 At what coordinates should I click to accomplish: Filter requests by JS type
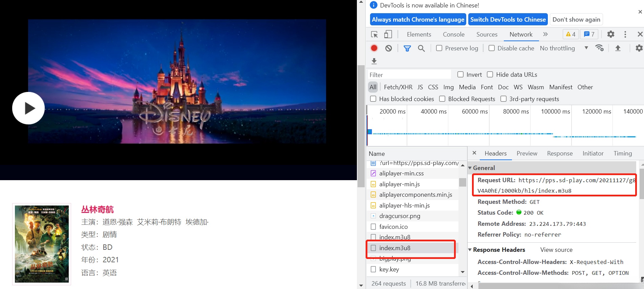pyautogui.click(x=420, y=87)
